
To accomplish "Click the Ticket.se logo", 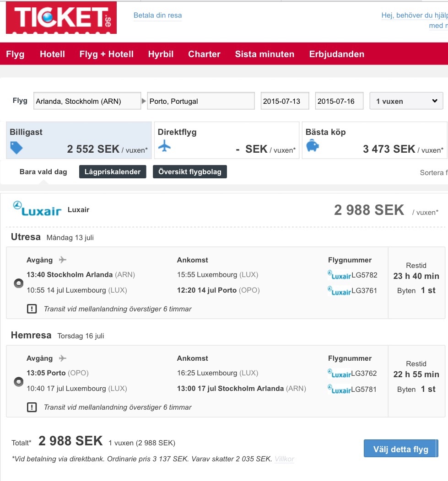I will [61, 17].
